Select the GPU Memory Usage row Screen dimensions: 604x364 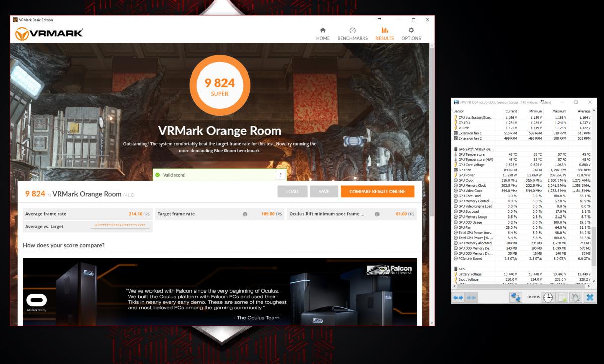pyautogui.click(x=522, y=217)
